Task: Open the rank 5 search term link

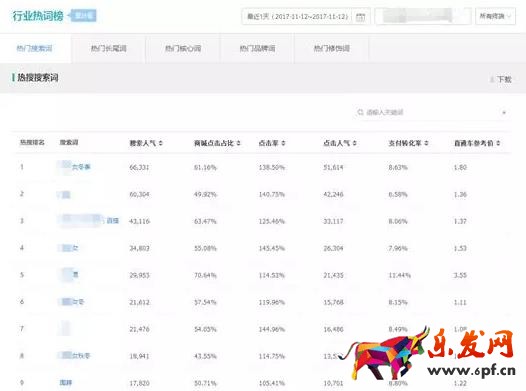Action: (x=68, y=275)
